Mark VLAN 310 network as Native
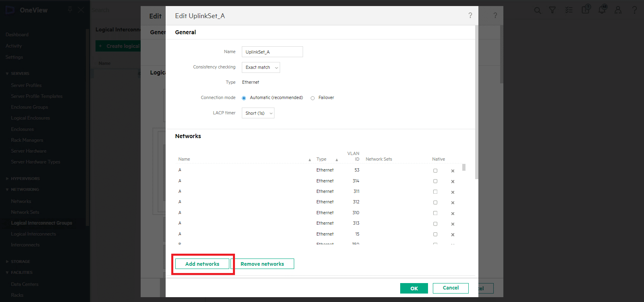This screenshot has width=644, height=302. 435,213
